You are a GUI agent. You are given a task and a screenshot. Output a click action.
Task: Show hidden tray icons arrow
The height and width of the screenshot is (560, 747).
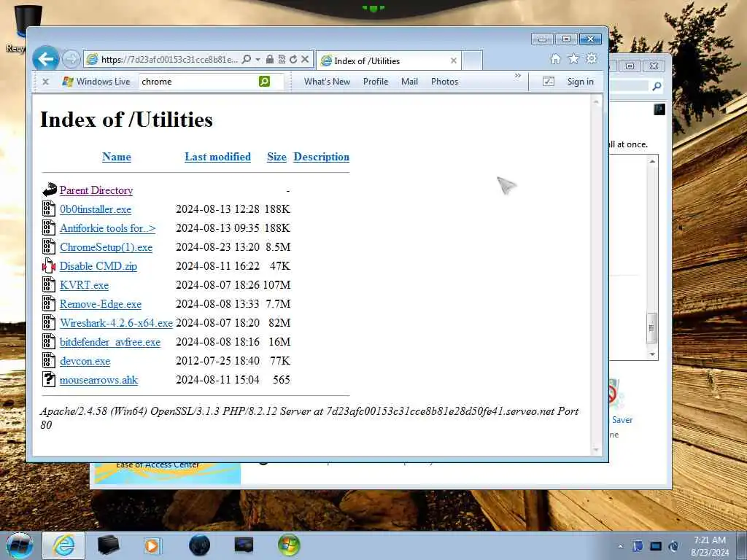[x=620, y=546]
